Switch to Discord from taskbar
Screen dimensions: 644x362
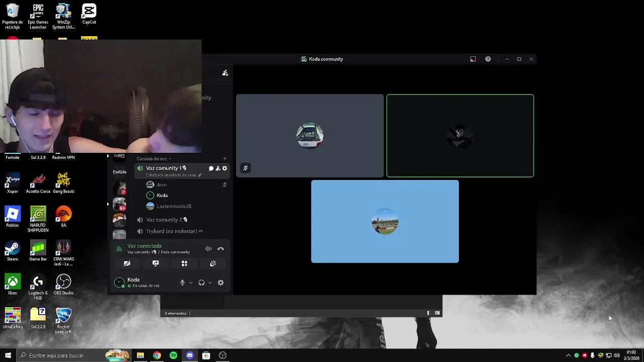[190, 355]
